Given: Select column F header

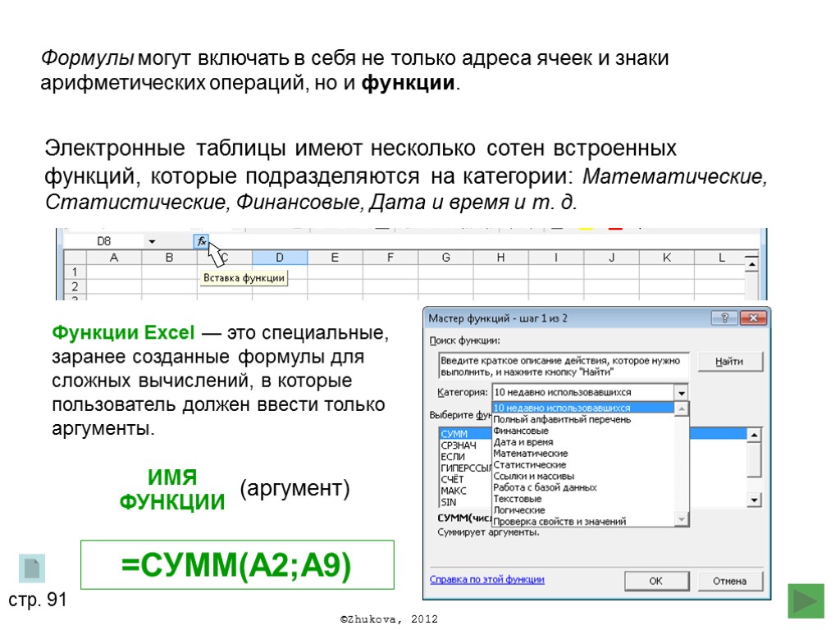Looking at the screenshot, I should 390,258.
